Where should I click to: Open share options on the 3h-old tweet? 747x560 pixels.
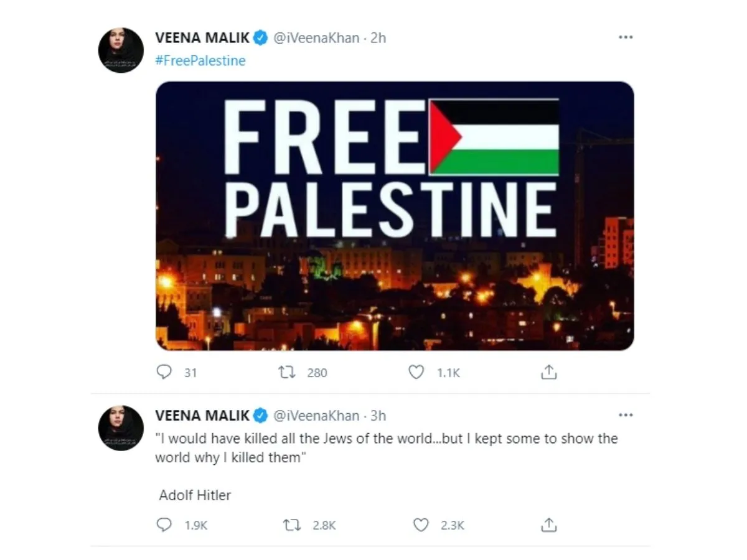(x=548, y=525)
